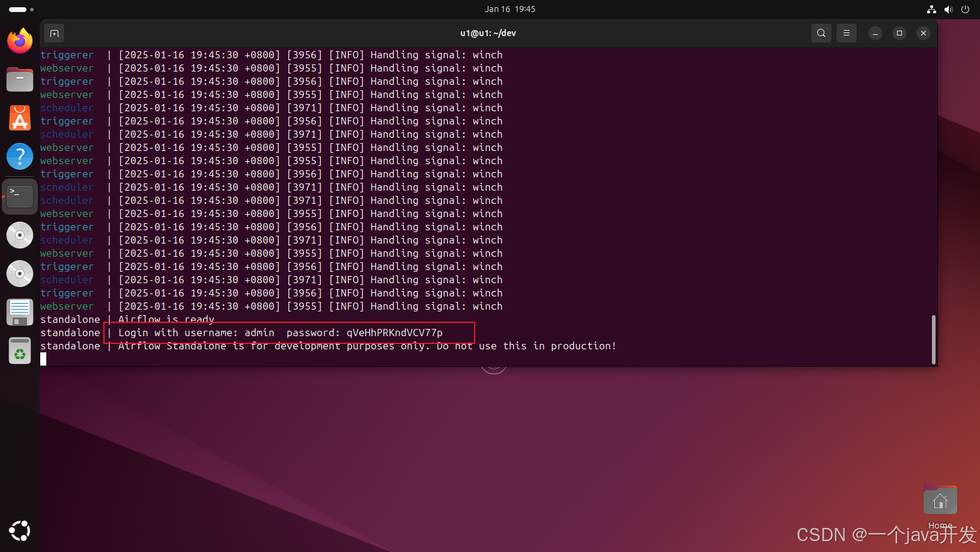Maximize the terminal window
Screen dimensions: 980x552
899,33
